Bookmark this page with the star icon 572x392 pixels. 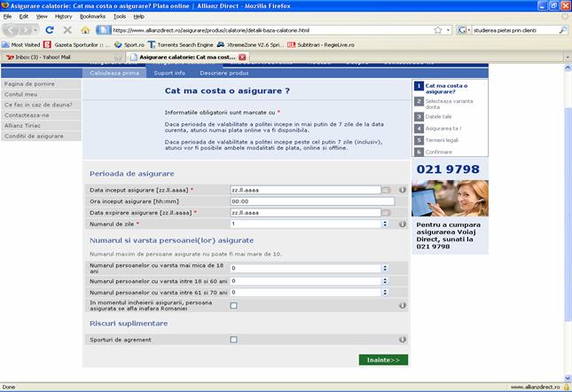438,30
